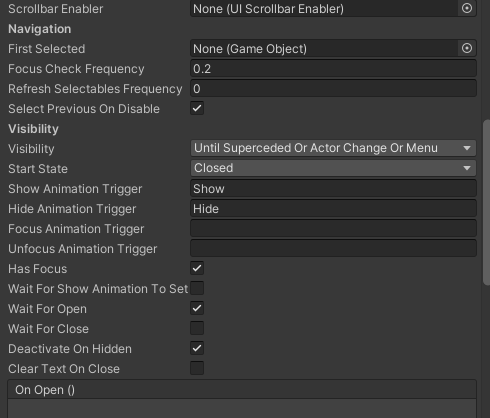Toggle the Wait For Open checkbox
The image size is (490, 418).
(x=197, y=308)
